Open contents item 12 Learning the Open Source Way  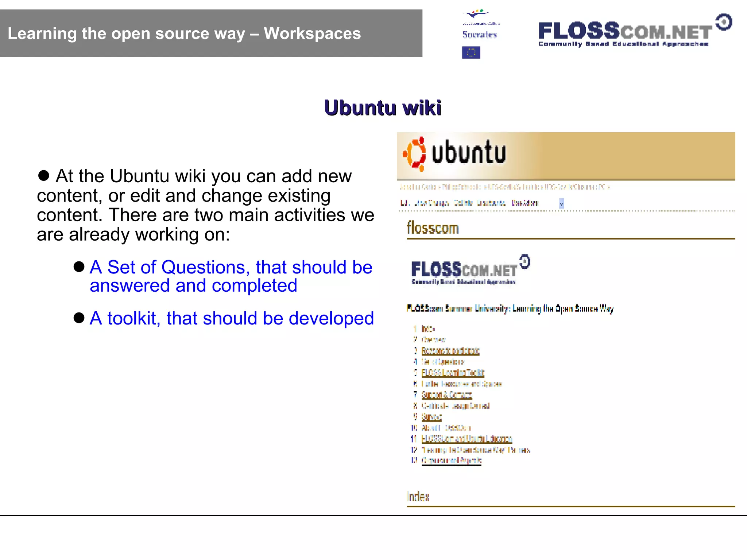click(476, 450)
